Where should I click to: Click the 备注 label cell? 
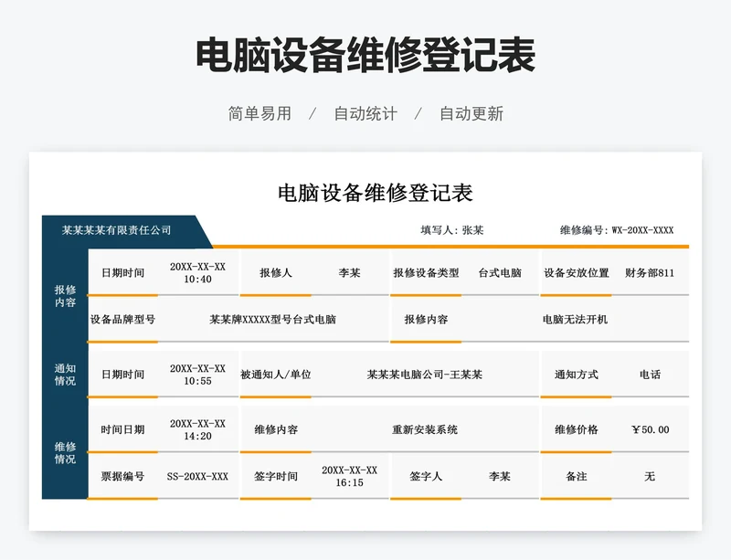tap(577, 476)
